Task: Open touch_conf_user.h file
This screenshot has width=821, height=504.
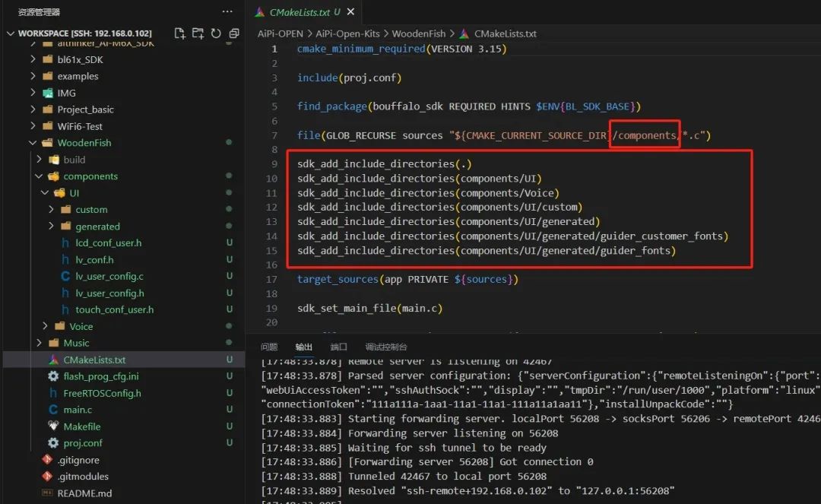Action: (115, 309)
